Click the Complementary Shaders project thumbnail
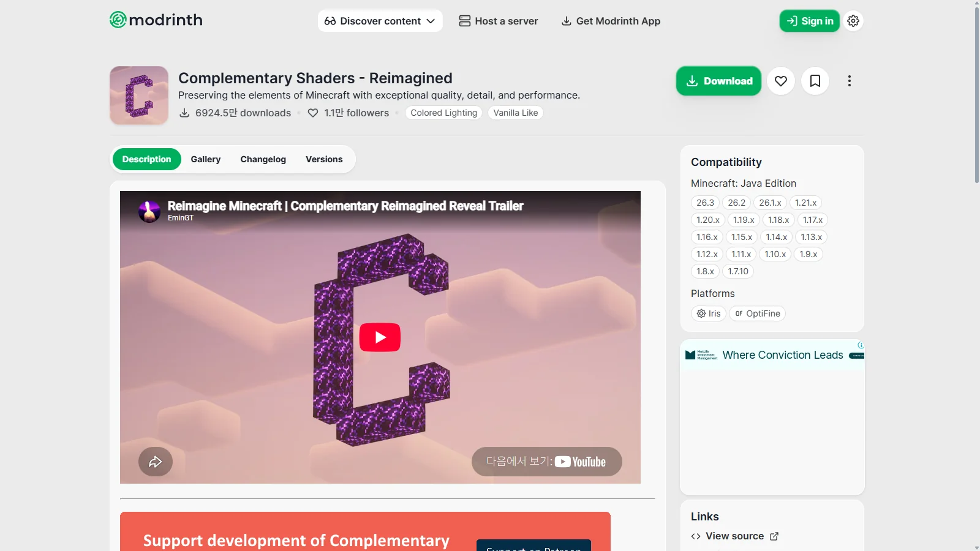The height and width of the screenshot is (551, 980). (139, 96)
